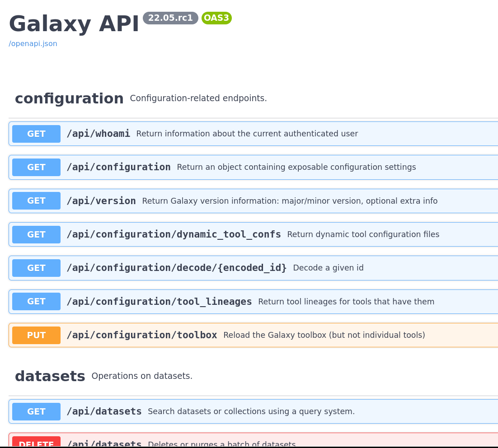Open the /openapi.json specification link
Viewport: 498px width, 448px height.
pos(33,43)
